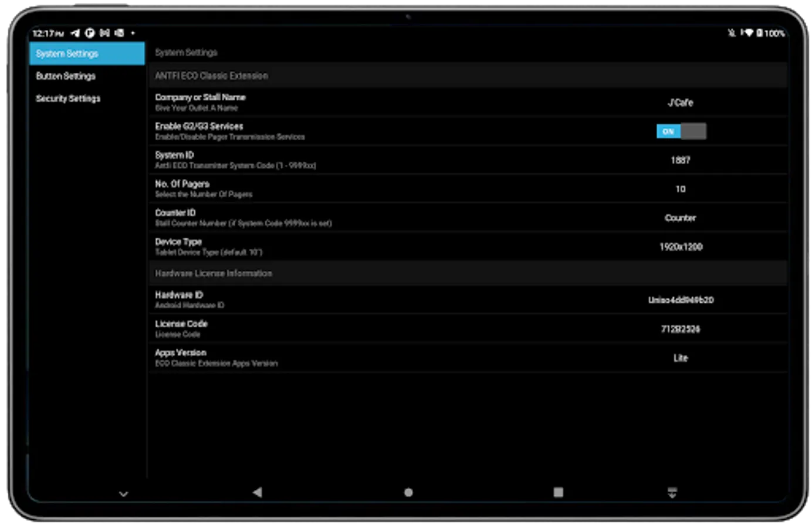The height and width of the screenshot is (528, 812).
Task: Click the "Counter" value of Counter ID
Action: (x=681, y=218)
